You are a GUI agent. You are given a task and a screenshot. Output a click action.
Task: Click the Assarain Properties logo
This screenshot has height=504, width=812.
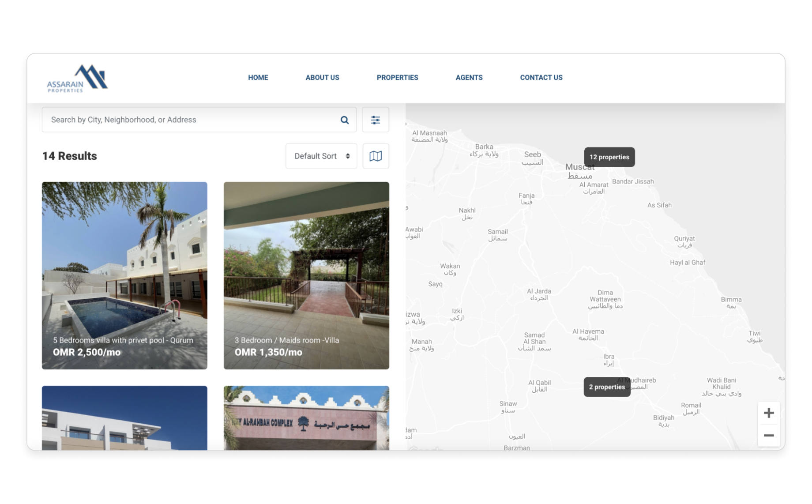[x=78, y=79]
